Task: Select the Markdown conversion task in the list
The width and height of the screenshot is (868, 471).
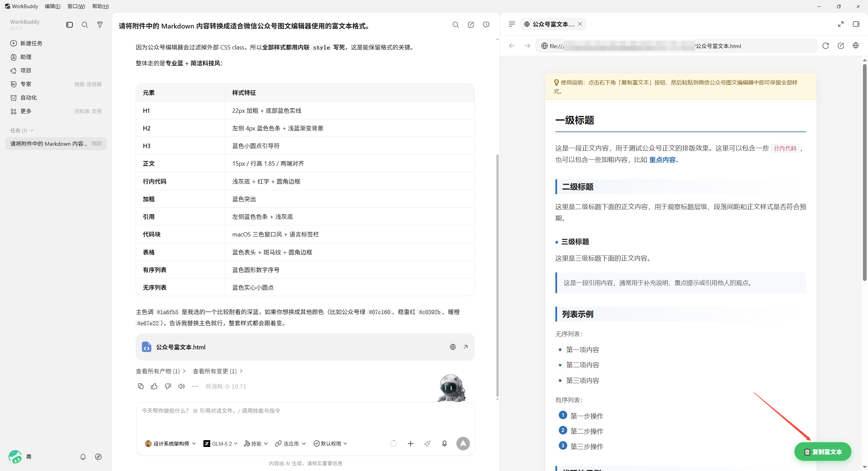Action: pyautogui.click(x=56, y=144)
